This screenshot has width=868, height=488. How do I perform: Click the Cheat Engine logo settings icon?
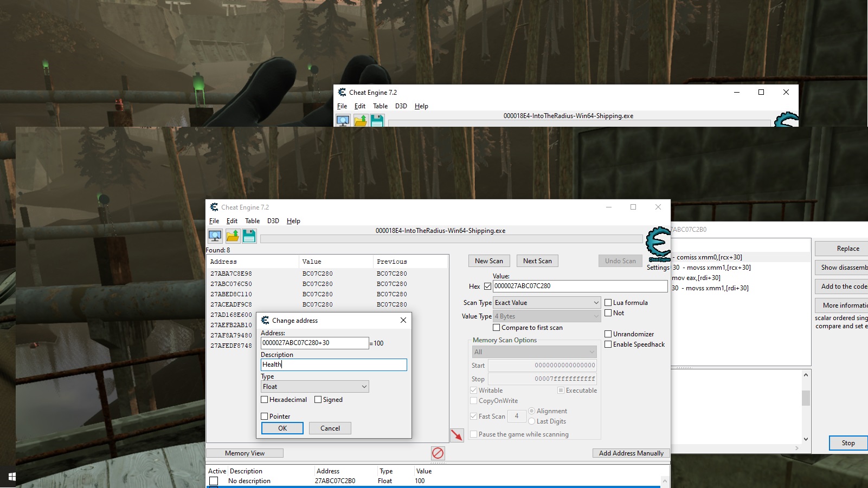(658, 244)
